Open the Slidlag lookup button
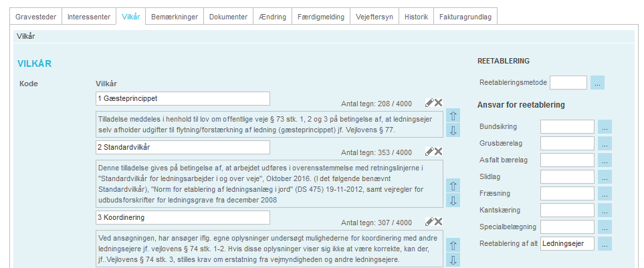This screenshot has width=644, height=268. [605, 177]
